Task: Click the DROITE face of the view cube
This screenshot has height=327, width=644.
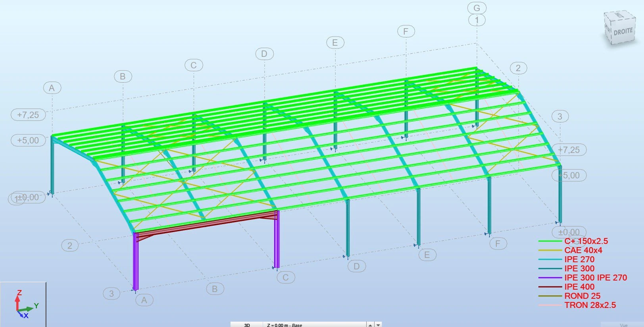Action: point(623,32)
